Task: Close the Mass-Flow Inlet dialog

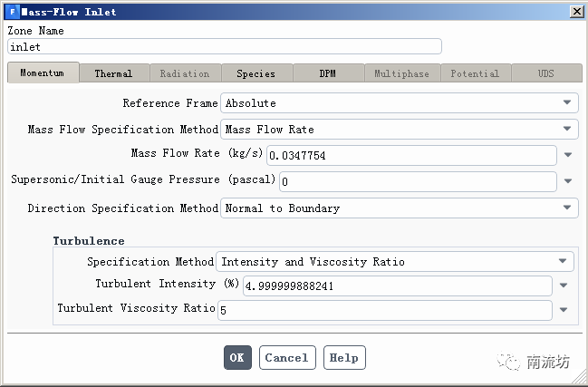Action: click(575, 12)
